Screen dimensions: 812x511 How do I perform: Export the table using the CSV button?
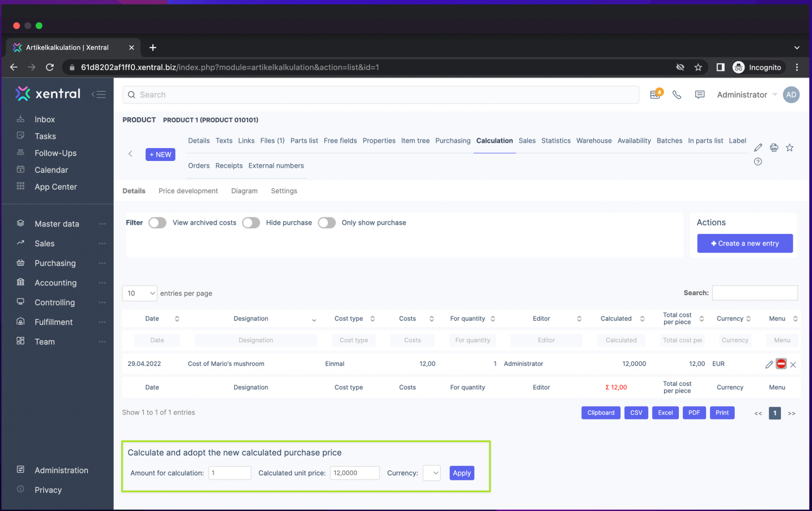[636, 413]
